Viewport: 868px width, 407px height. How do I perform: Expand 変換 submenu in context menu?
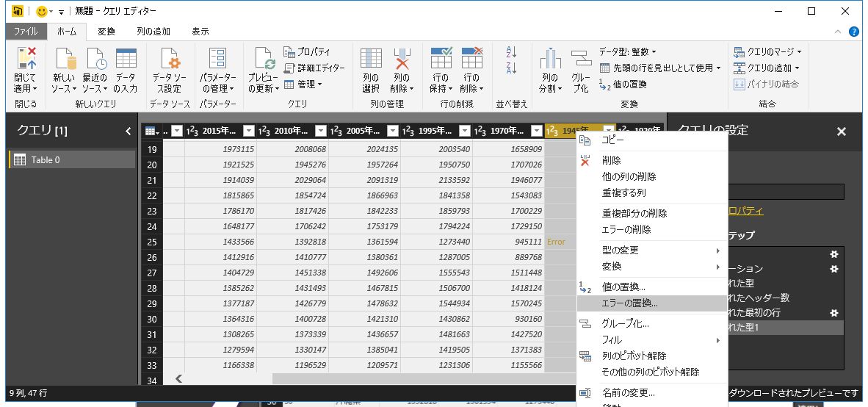(651, 267)
